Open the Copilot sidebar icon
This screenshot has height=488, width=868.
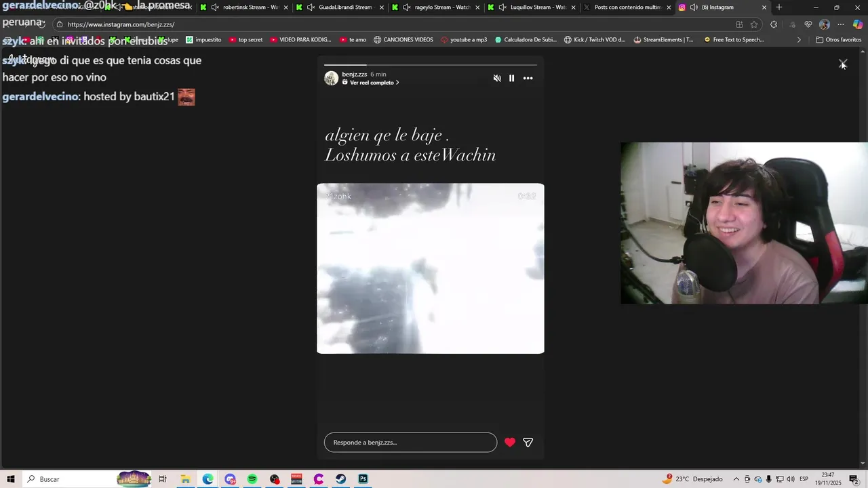(857, 24)
